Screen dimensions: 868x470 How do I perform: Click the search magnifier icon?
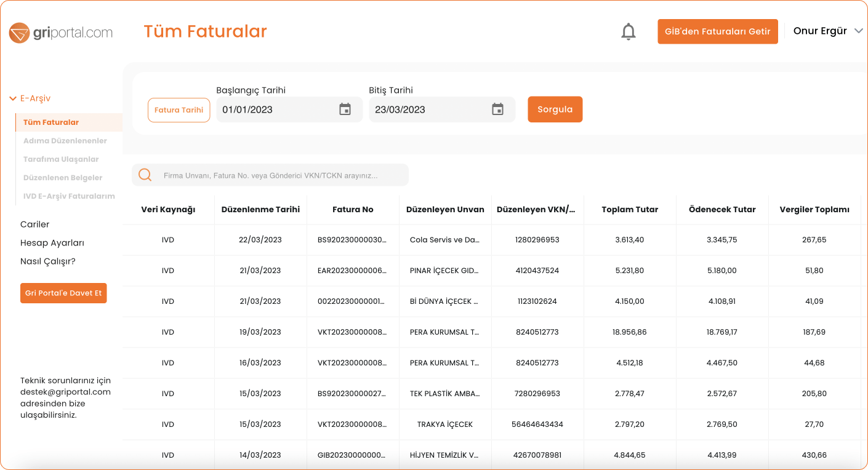coord(145,175)
